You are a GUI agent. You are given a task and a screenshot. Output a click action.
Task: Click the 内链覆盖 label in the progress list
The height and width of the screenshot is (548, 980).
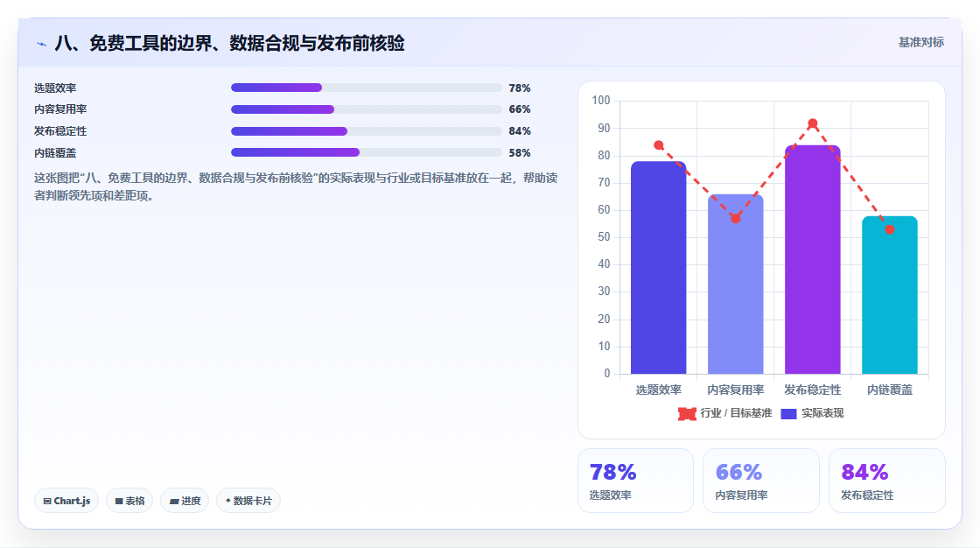pyautogui.click(x=55, y=153)
